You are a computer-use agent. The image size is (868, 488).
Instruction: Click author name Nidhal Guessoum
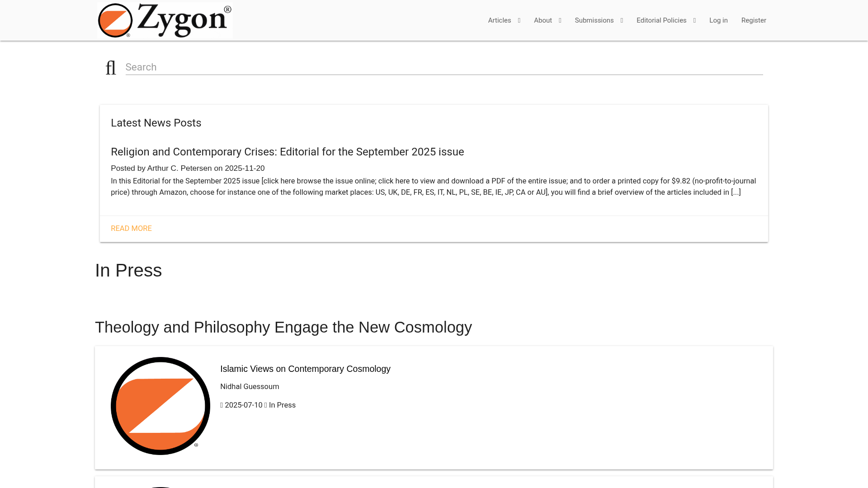click(x=249, y=386)
